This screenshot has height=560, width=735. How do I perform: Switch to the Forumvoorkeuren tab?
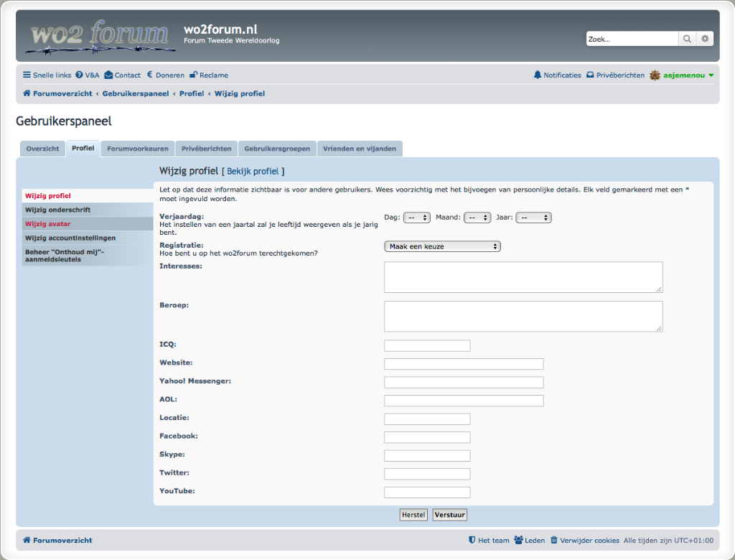click(138, 149)
